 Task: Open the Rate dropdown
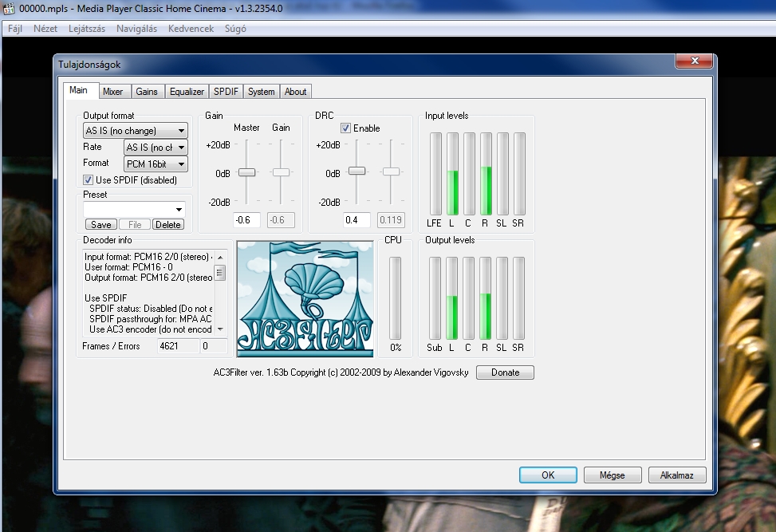(x=156, y=148)
